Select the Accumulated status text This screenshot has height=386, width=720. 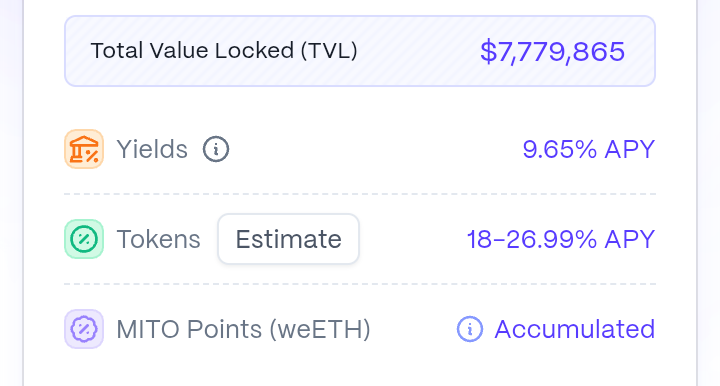point(575,329)
